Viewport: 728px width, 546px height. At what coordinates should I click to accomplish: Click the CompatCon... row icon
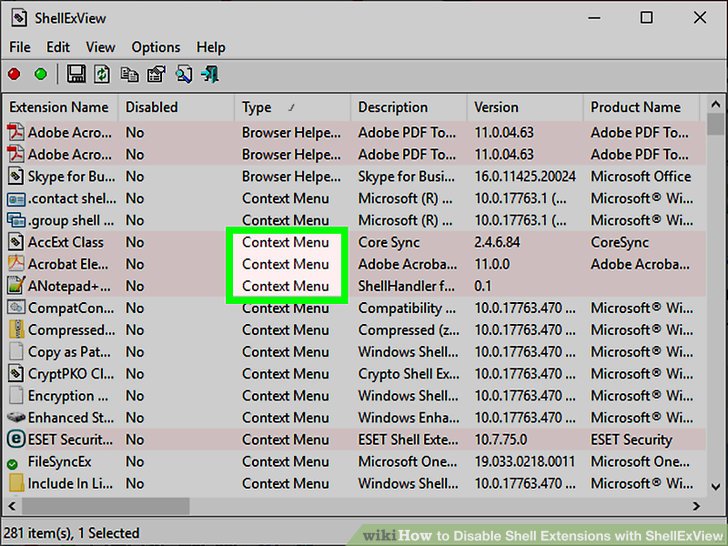16,307
